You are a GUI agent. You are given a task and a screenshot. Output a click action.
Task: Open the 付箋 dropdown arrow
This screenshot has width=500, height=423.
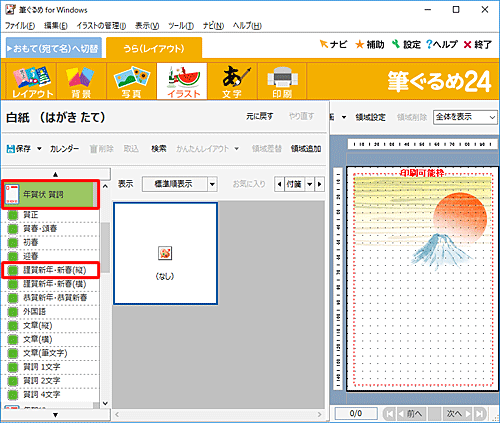coord(310,184)
